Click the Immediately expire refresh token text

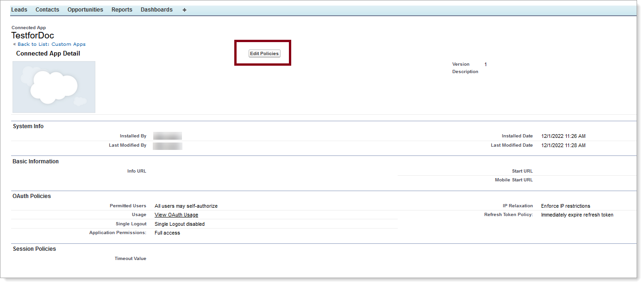[x=577, y=215]
